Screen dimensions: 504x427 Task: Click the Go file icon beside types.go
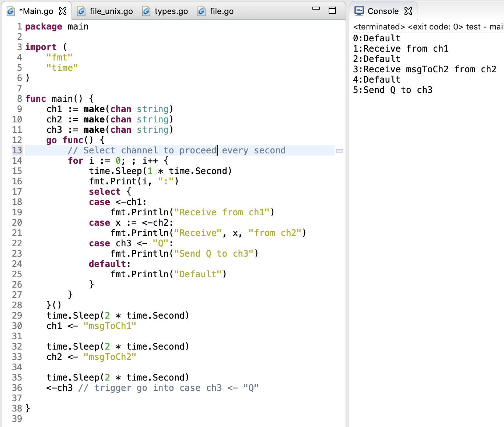click(146, 11)
